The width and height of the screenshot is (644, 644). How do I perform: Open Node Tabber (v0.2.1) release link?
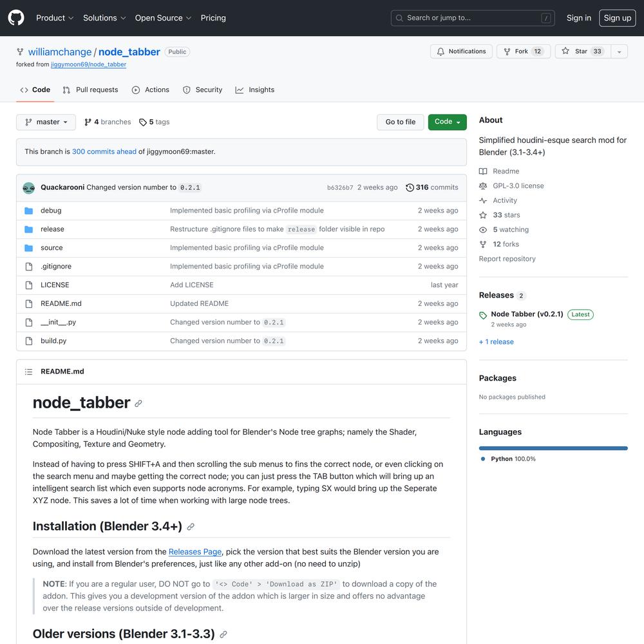pos(527,314)
